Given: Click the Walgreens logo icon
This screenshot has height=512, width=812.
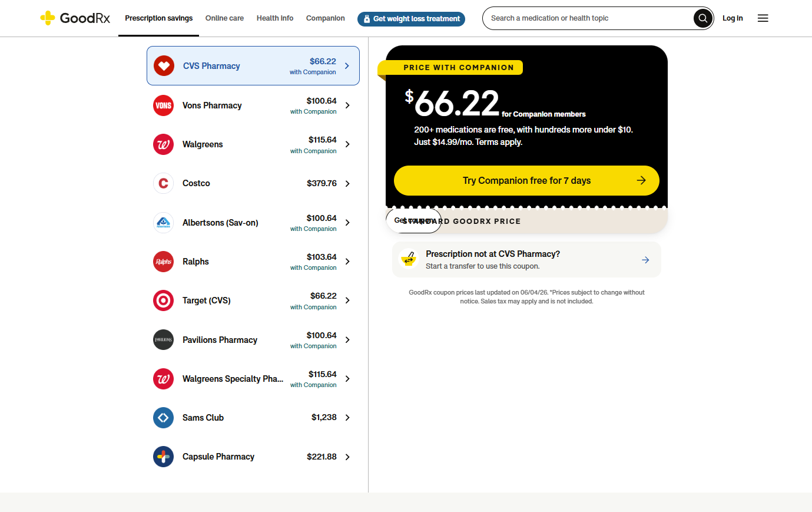Looking at the screenshot, I should point(163,144).
